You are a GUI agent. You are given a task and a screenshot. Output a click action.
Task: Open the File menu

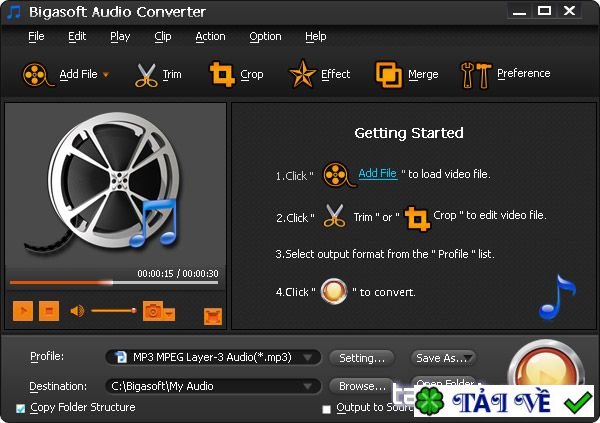click(x=36, y=37)
